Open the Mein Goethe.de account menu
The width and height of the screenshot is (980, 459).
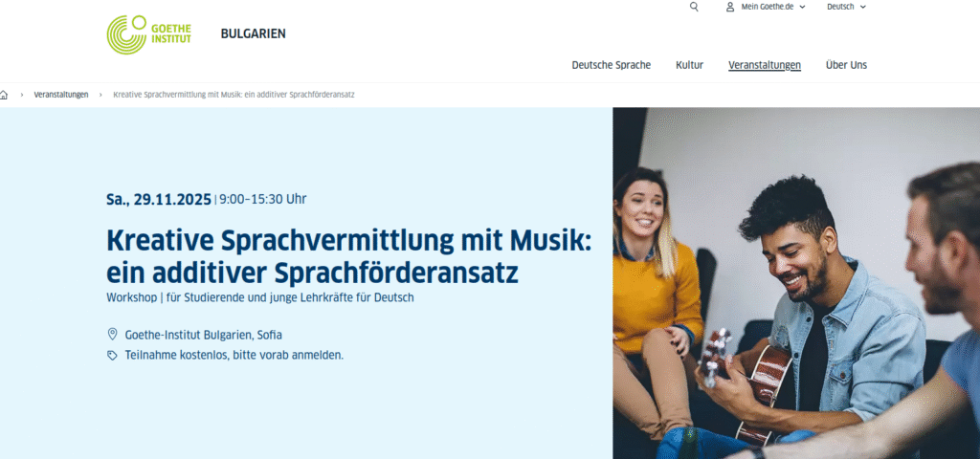tap(767, 7)
